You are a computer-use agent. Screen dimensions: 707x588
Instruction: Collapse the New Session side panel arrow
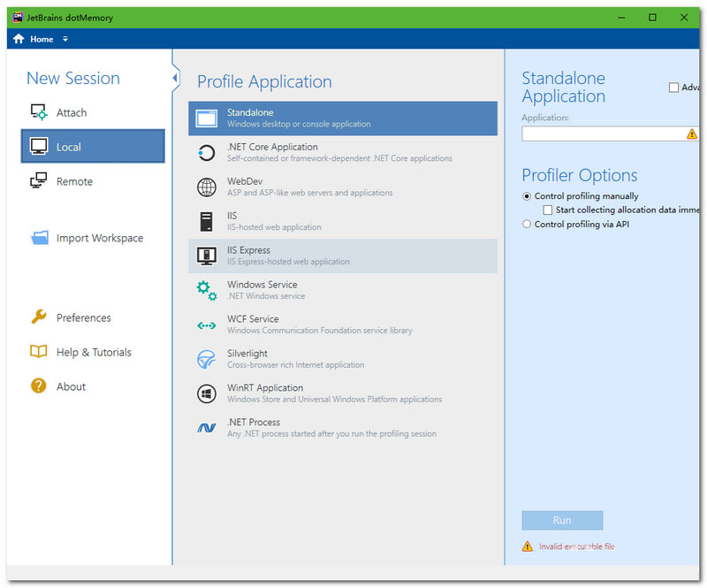coord(175,78)
